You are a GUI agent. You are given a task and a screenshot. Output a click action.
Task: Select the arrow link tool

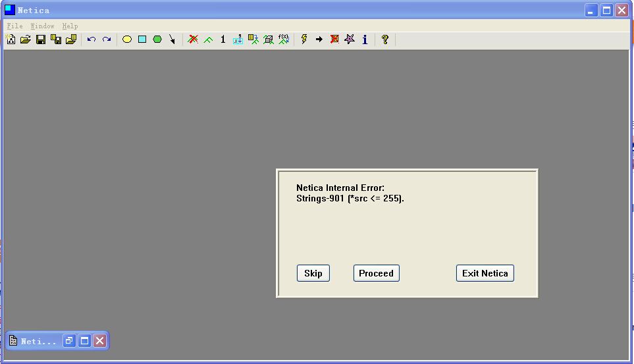[172, 39]
